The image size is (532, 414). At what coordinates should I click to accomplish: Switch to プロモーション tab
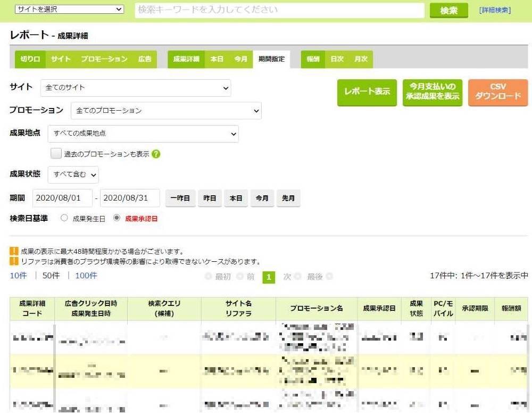click(104, 59)
